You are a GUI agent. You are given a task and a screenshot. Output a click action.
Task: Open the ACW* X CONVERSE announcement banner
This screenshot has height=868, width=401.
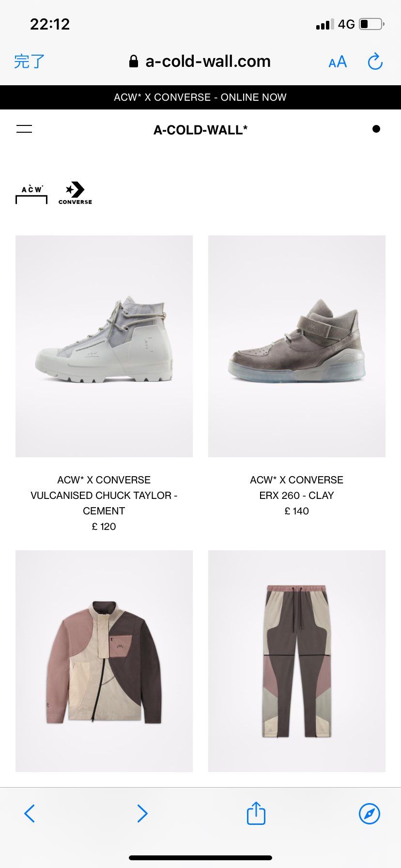click(x=200, y=97)
